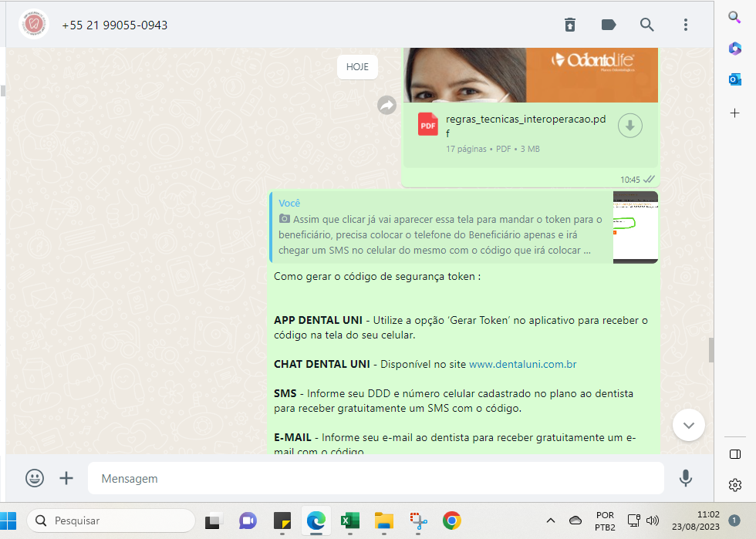756x539 pixels.
Task: Click the trash delete-chat icon
Action: point(570,25)
